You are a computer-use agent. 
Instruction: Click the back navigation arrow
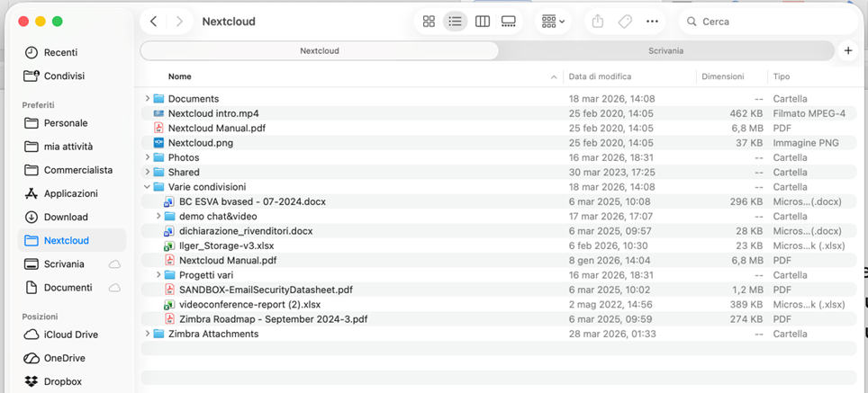(154, 22)
